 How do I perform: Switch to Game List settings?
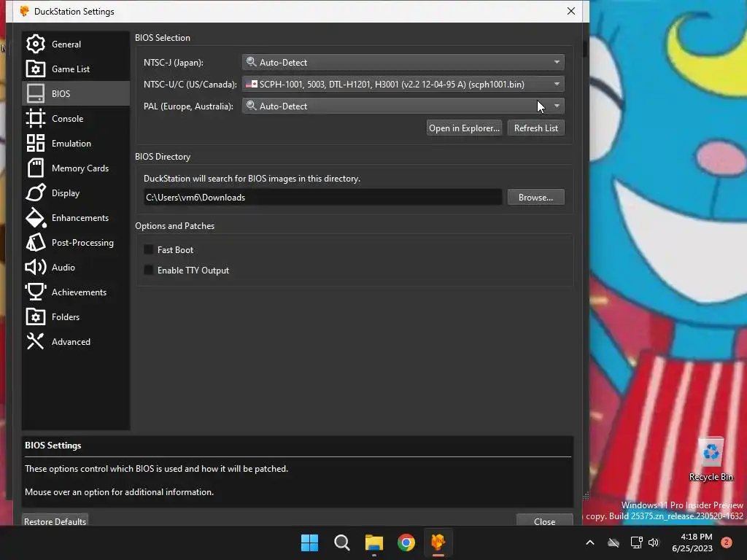click(75, 69)
